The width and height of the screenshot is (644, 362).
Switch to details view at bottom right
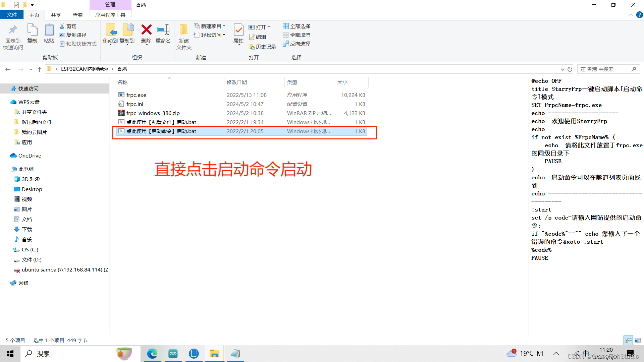(628, 340)
